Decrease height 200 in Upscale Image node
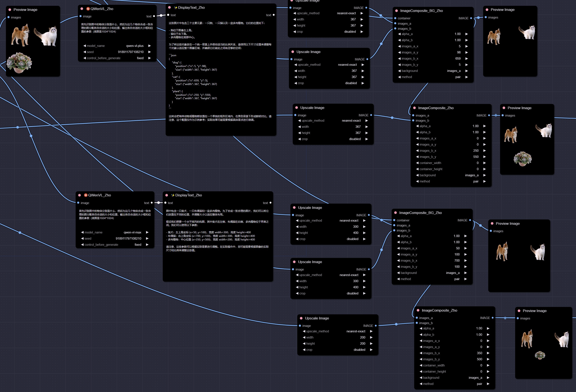The width and height of the screenshot is (576, 392). click(x=304, y=344)
